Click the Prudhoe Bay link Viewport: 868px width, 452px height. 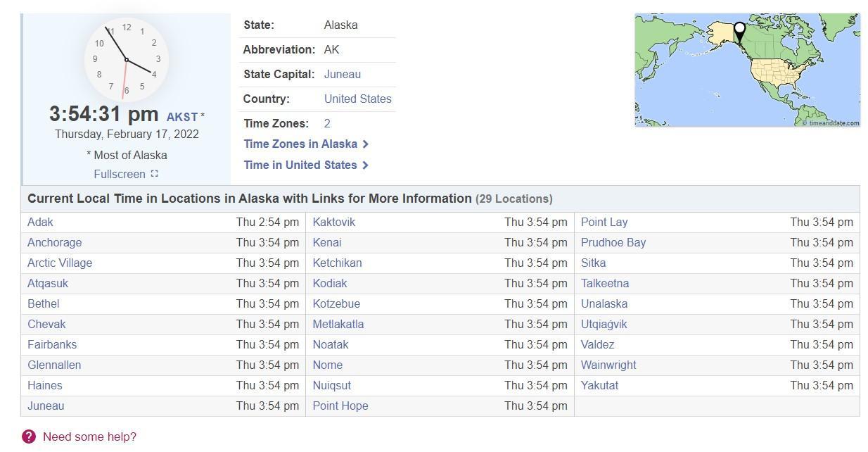click(613, 243)
